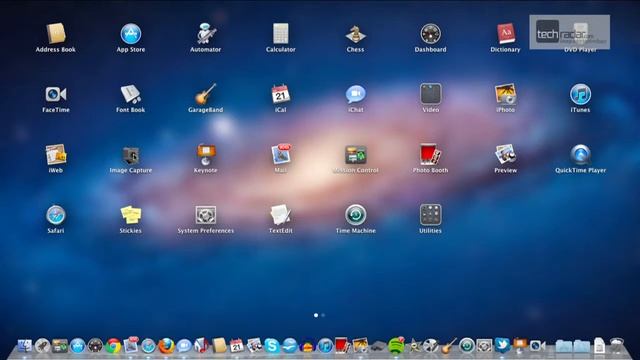The height and width of the screenshot is (360, 640).
Task: Launch Keynote from the Launchpad grid
Action: point(205,155)
